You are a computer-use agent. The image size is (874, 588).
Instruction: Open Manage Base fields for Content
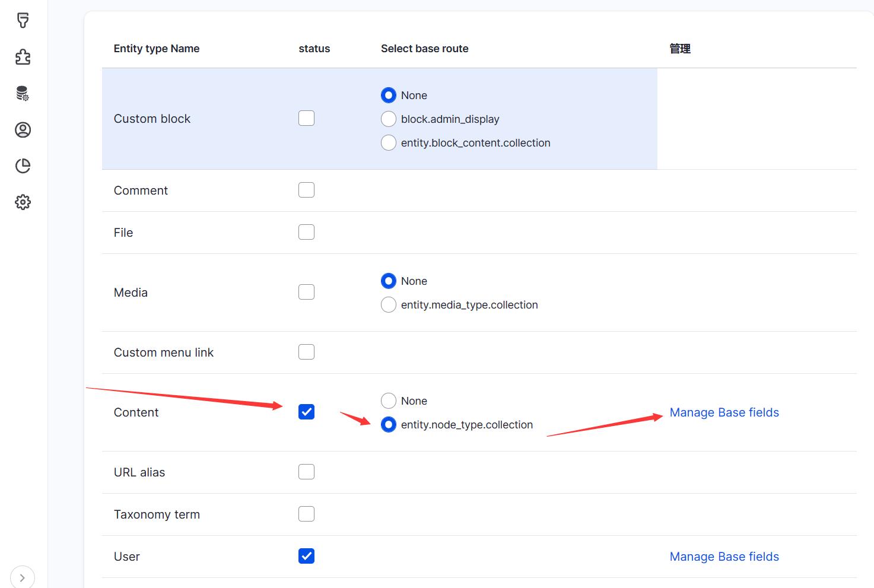point(724,412)
